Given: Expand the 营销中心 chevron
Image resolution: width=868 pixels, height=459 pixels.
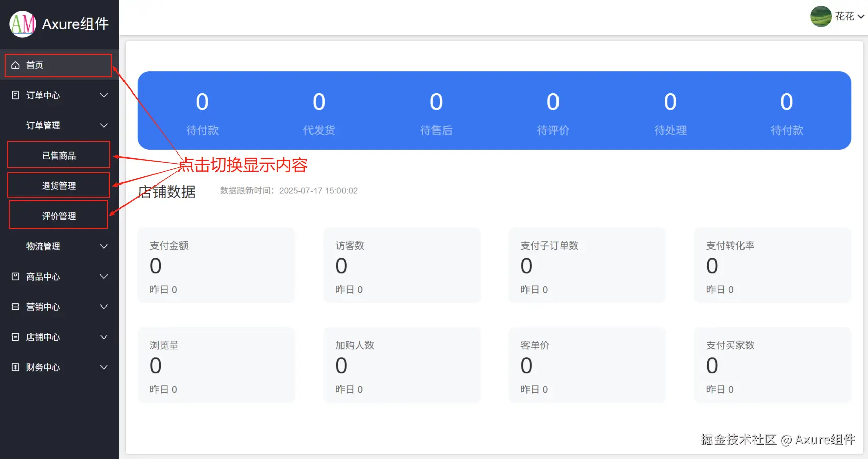Looking at the screenshot, I should [x=104, y=307].
